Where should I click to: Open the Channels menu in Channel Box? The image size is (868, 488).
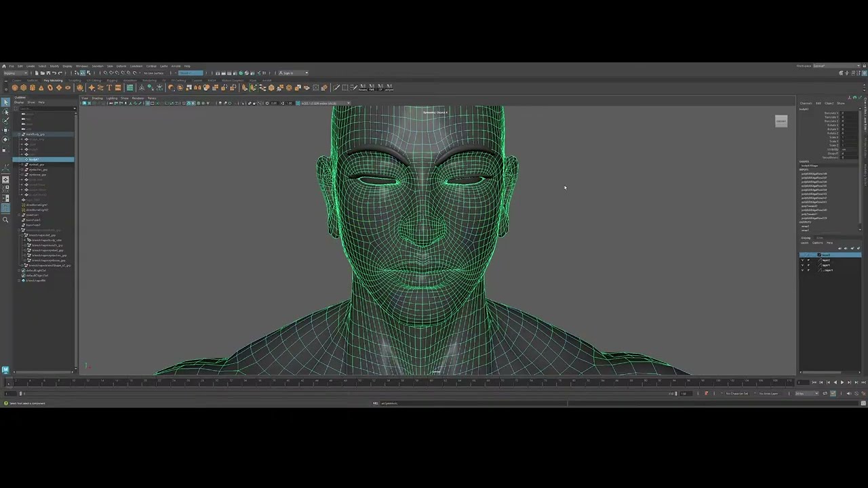coord(806,103)
